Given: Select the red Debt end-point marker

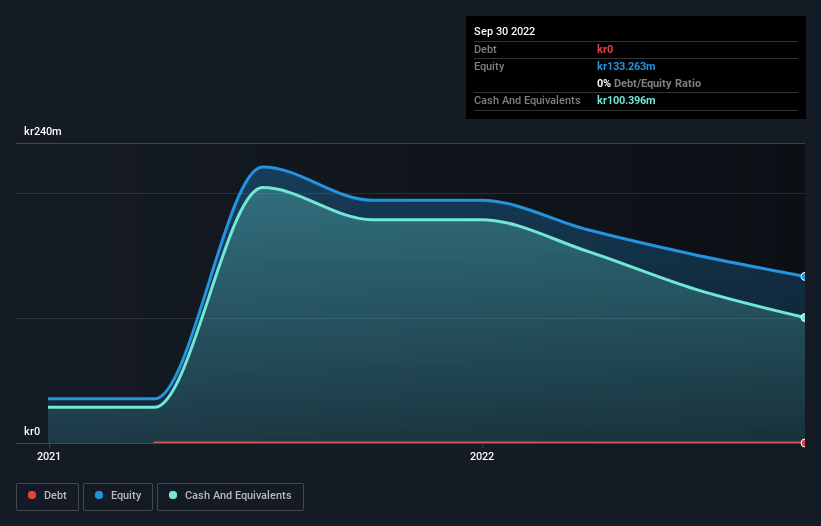Looking at the screenshot, I should click(804, 443).
